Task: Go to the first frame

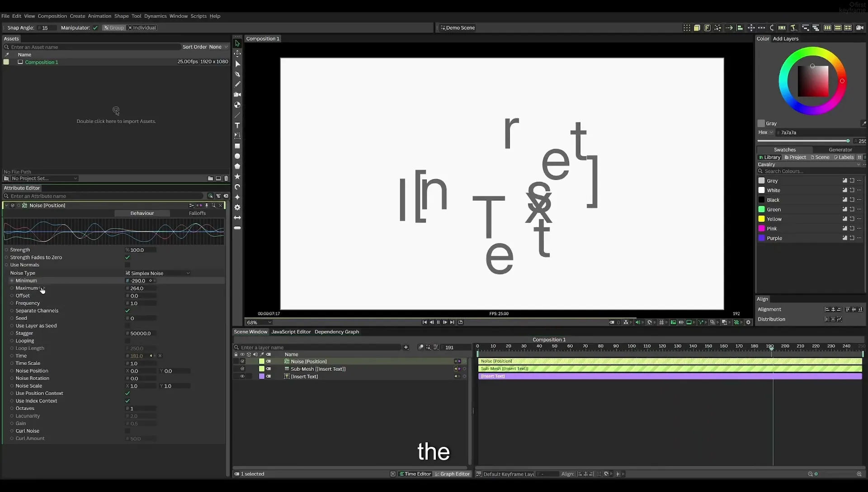Action: click(x=425, y=322)
